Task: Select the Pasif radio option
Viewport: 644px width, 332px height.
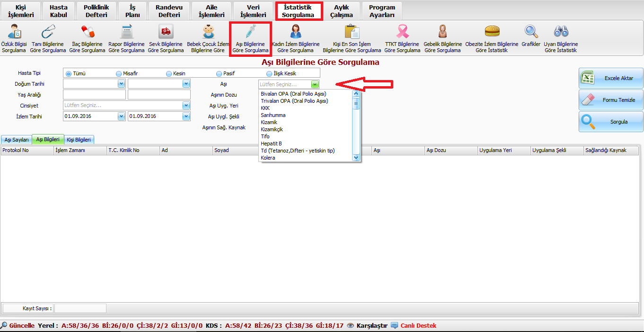Action: pos(219,73)
